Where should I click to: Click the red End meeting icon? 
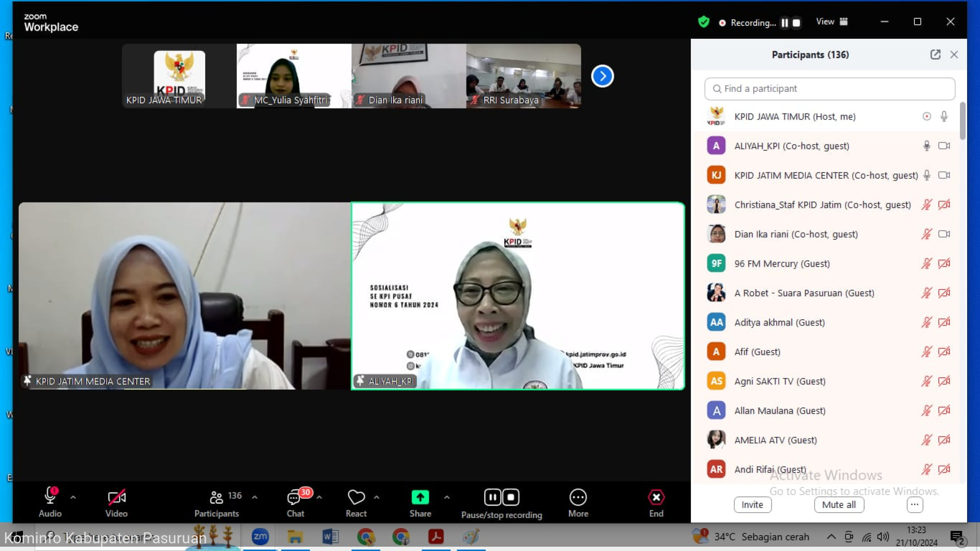[x=656, y=498]
